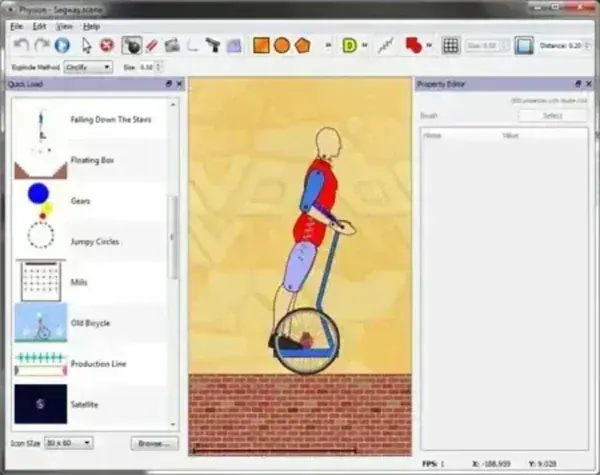This screenshot has height=475, width=600.
Task: Load the Mills scene
Action: (x=90, y=282)
